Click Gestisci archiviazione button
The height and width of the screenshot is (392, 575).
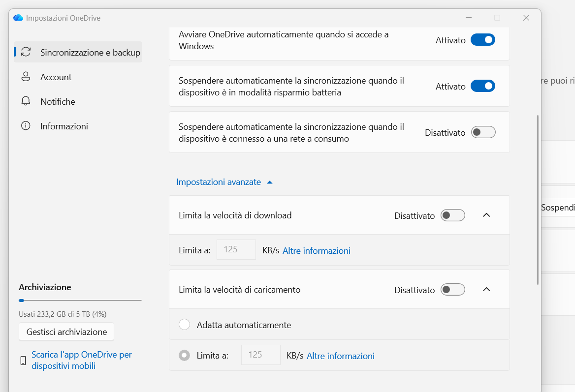(x=66, y=332)
